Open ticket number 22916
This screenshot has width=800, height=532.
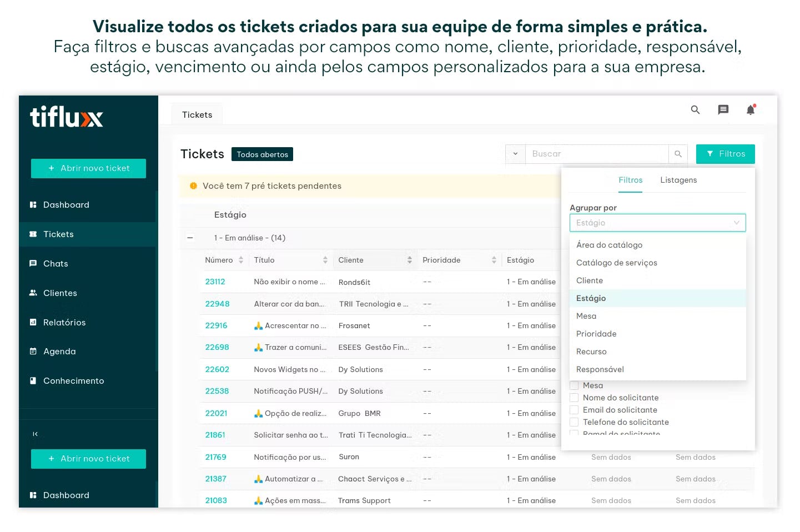point(216,325)
